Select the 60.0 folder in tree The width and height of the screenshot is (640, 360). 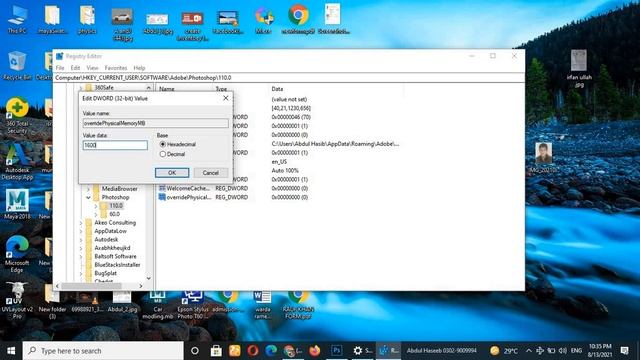click(x=115, y=214)
